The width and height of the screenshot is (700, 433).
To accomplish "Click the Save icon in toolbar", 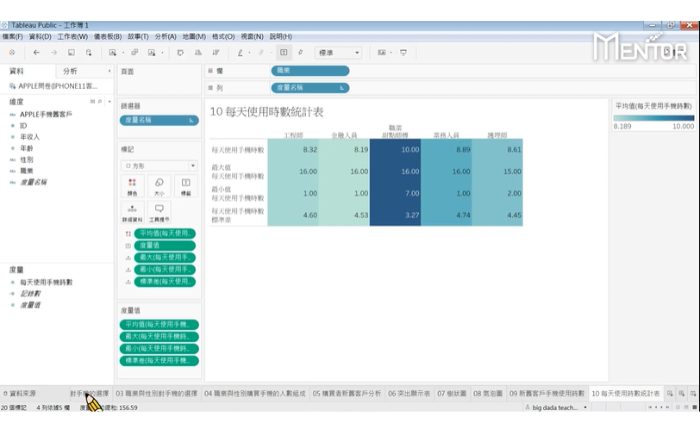I will (x=72, y=52).
